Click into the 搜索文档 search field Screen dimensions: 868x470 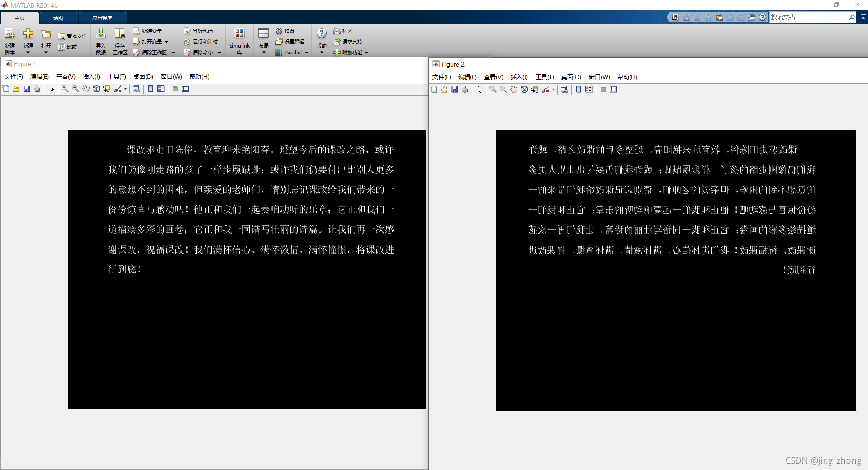point(809,17)
